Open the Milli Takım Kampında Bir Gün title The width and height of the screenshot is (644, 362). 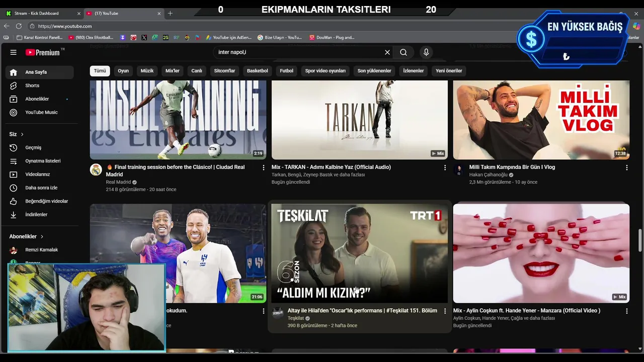click(512, 167)
